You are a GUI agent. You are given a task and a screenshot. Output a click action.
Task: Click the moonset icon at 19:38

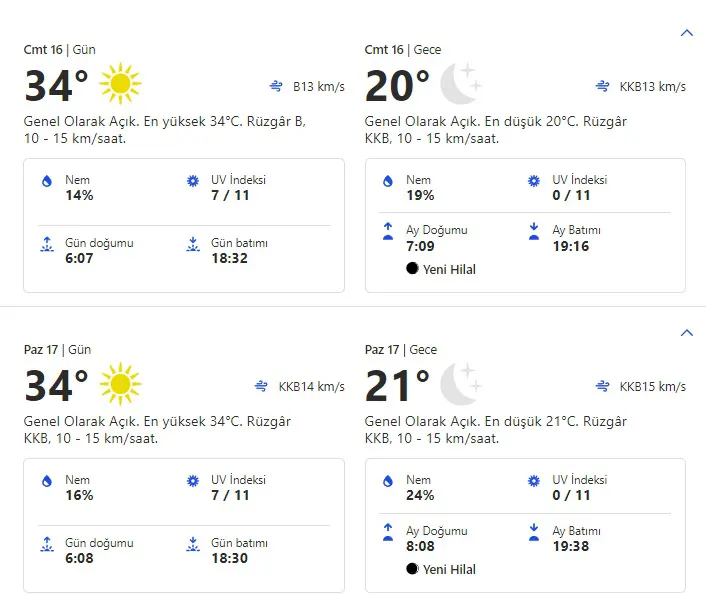534,531
